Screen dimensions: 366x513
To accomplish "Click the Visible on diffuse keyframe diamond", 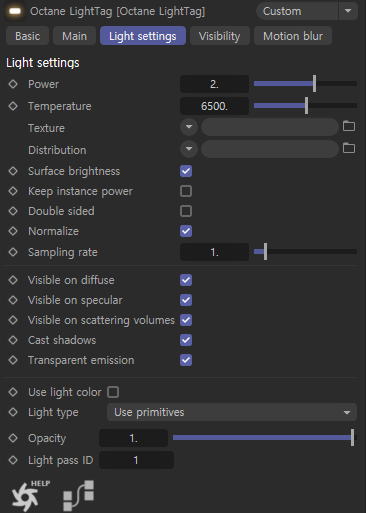I will [13, 280].
